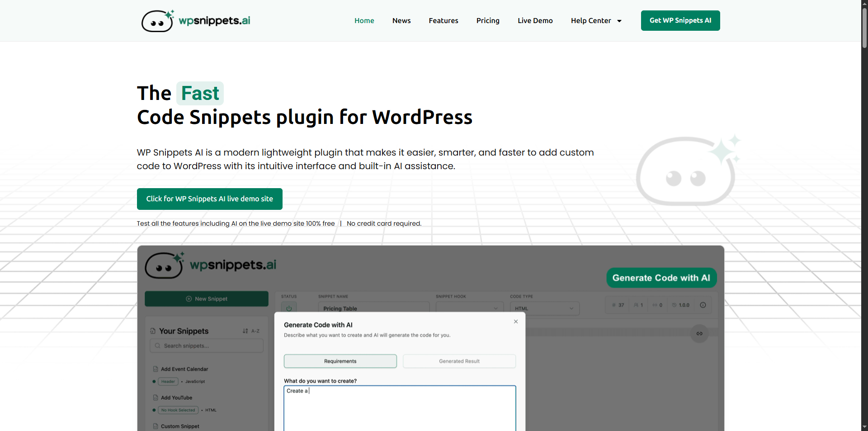868x431 pixels.
Task: Open the Home nav link
Action: coord(364,21)
